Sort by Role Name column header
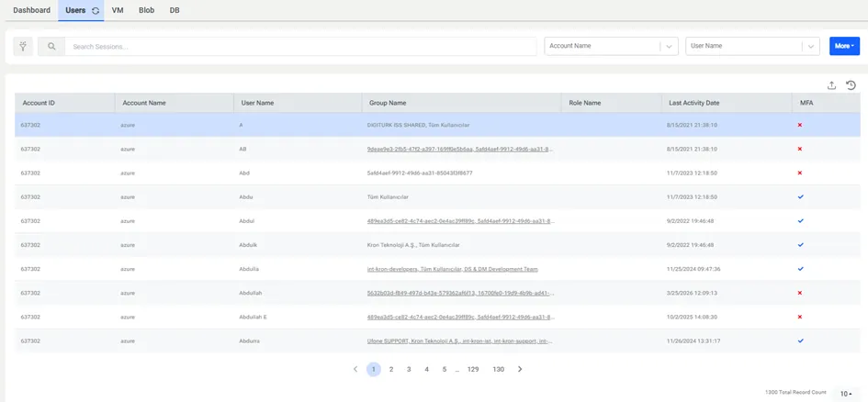The height and width of the screenshot is (402, 868). point(612,103)
